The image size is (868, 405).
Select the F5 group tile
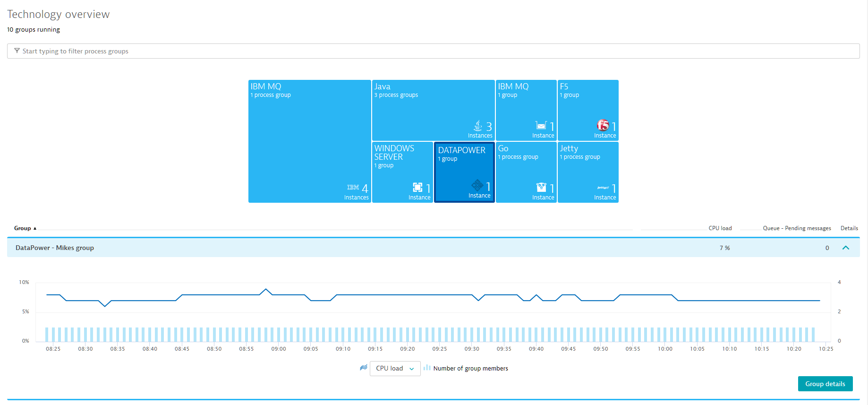(588, 110)
